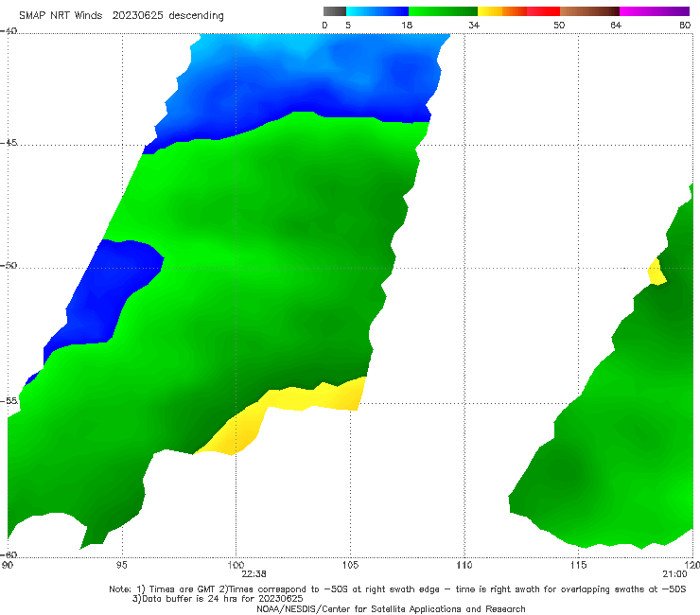The height and width of the screenshot is (615, 700).
Task: Click the color bar label '5'
Action: point(348,26)
